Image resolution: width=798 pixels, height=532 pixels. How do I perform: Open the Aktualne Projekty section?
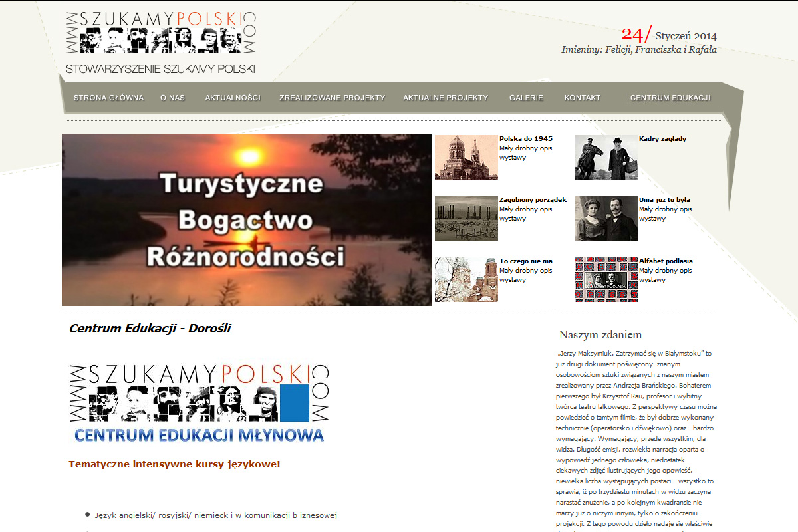pyautogui.click(x=445, y=98)
